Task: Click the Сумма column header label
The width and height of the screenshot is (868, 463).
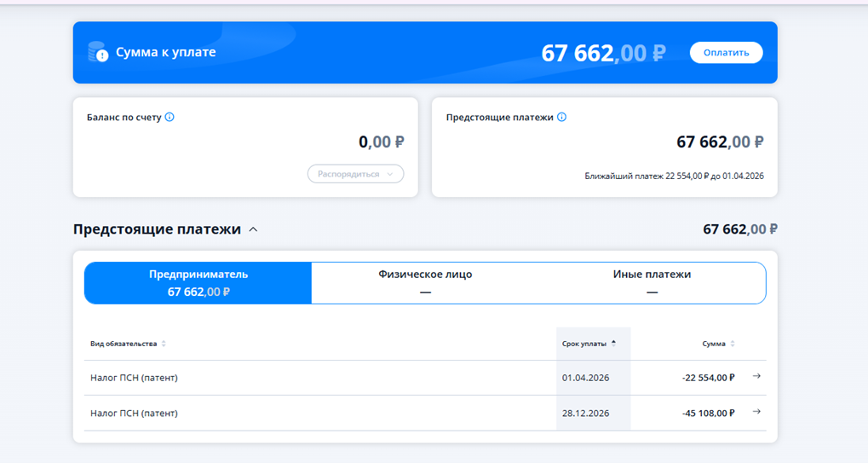Action: [x=714, y=344]
